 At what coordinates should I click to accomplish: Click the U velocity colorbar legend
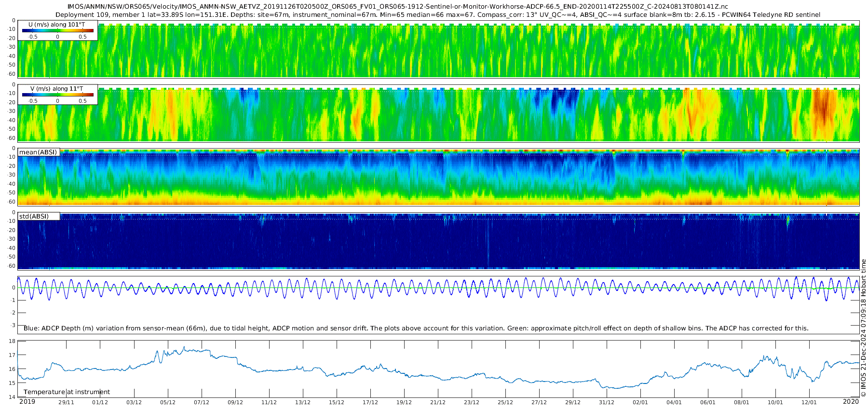57,31
